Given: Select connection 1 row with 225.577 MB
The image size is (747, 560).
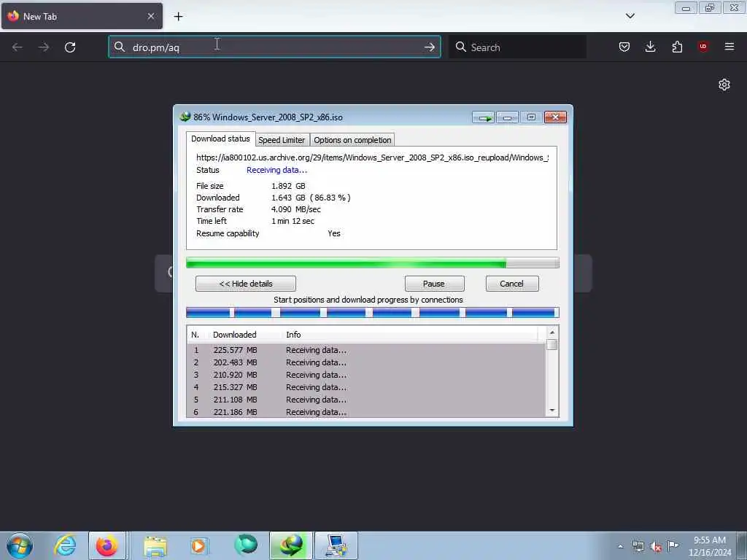Looking at the screenshot, I should tap(366, 350).
